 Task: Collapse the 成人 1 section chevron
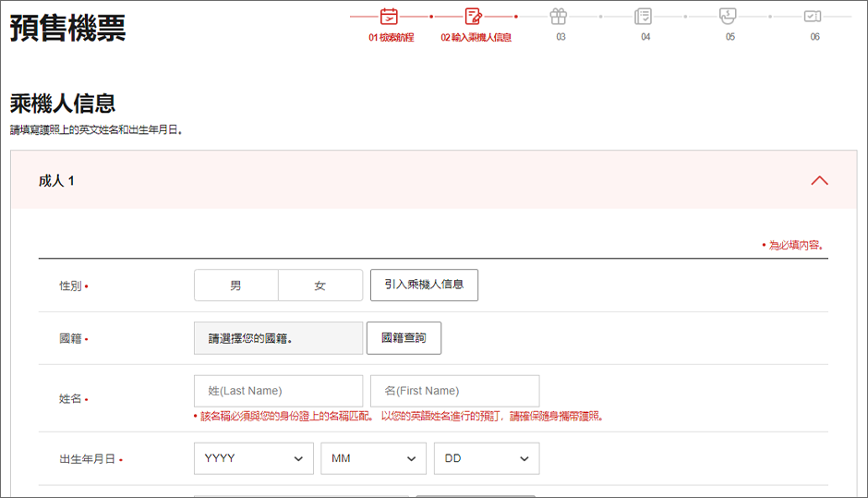819,180
